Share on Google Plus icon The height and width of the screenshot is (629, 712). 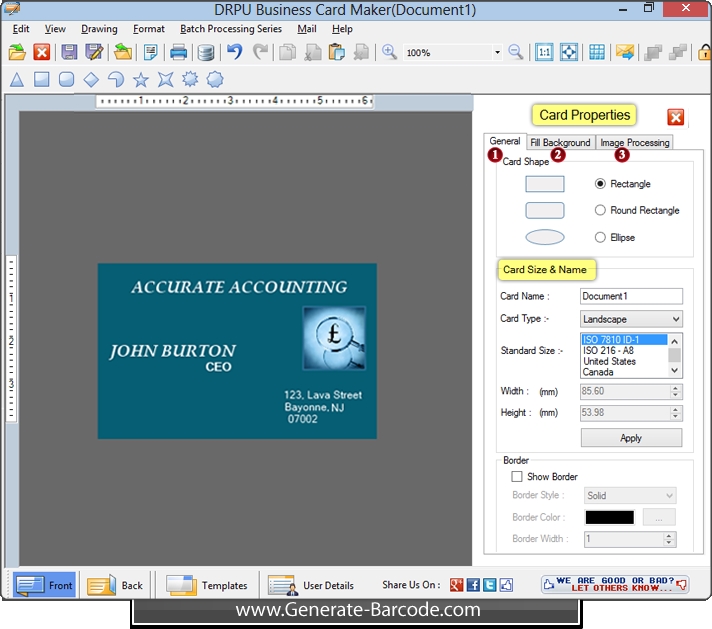456,585
